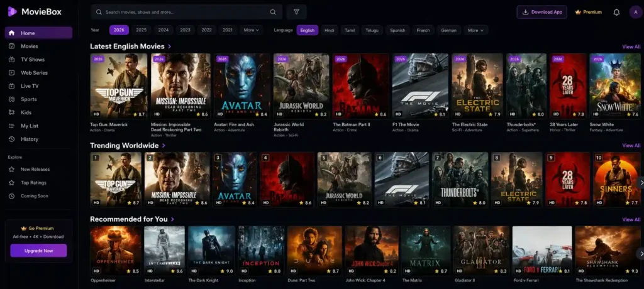Viewport: 644px width, 289px height.
Task: Click the Upgrade Now button
Action: click(x=38, y=251)
